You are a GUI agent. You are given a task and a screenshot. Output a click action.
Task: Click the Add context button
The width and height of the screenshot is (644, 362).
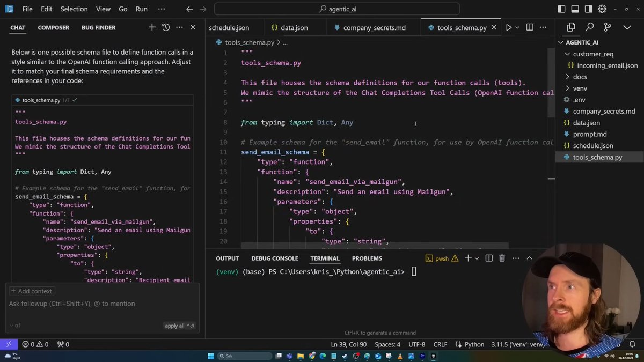point(31,291)
